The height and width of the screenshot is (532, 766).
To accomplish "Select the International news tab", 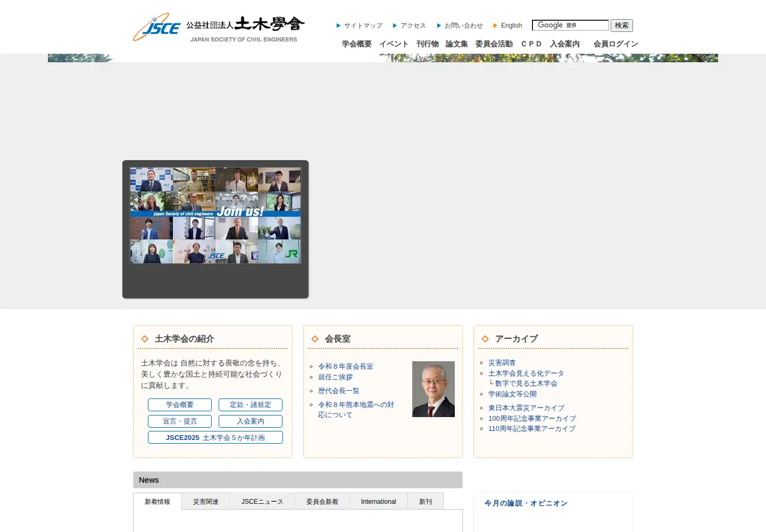I will coord(379,502).
